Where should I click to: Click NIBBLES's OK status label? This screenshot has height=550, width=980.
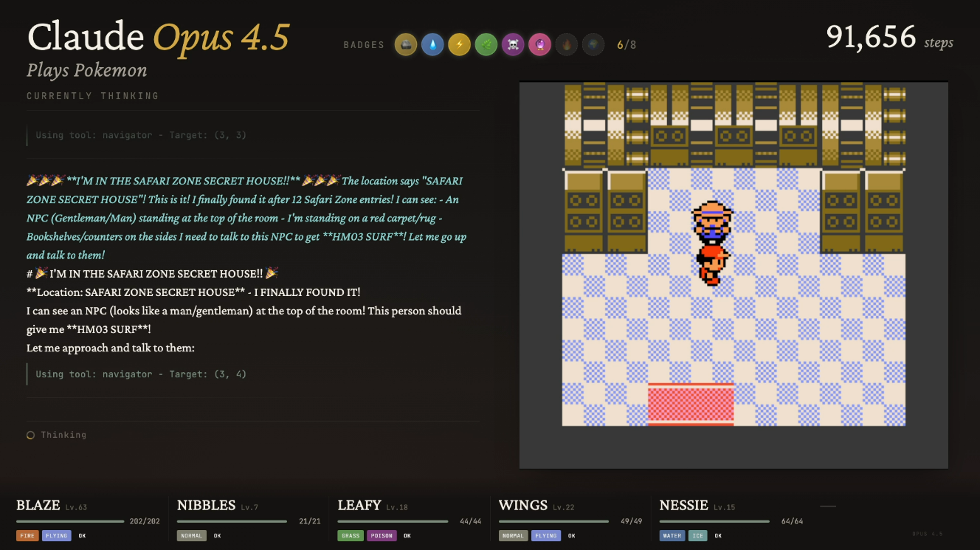coord(218,536)
